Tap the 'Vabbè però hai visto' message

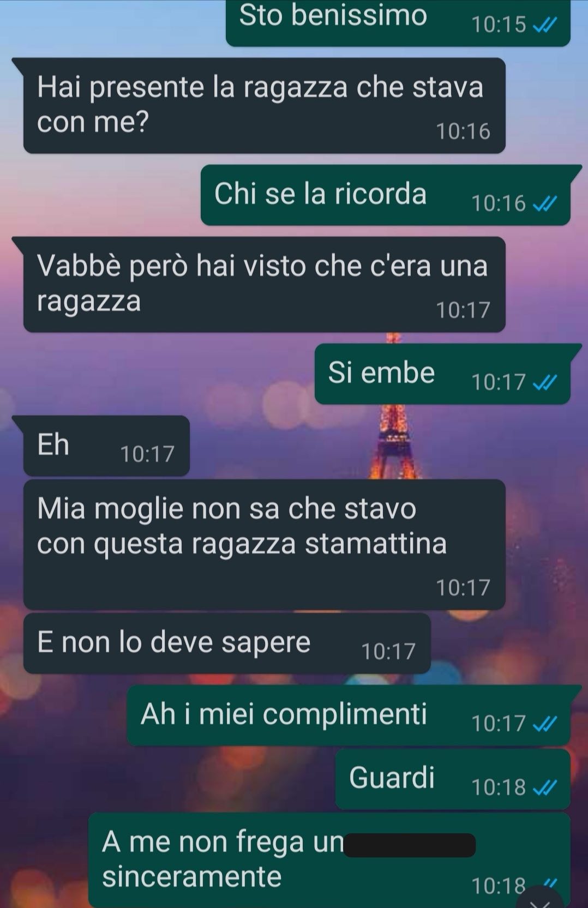click(x=263, y=284)
